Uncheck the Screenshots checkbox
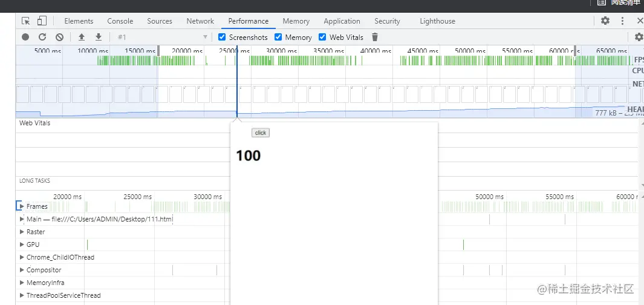The width and height of the screenshot is (644, 305). pyautogui.click(x=222, y=37)
